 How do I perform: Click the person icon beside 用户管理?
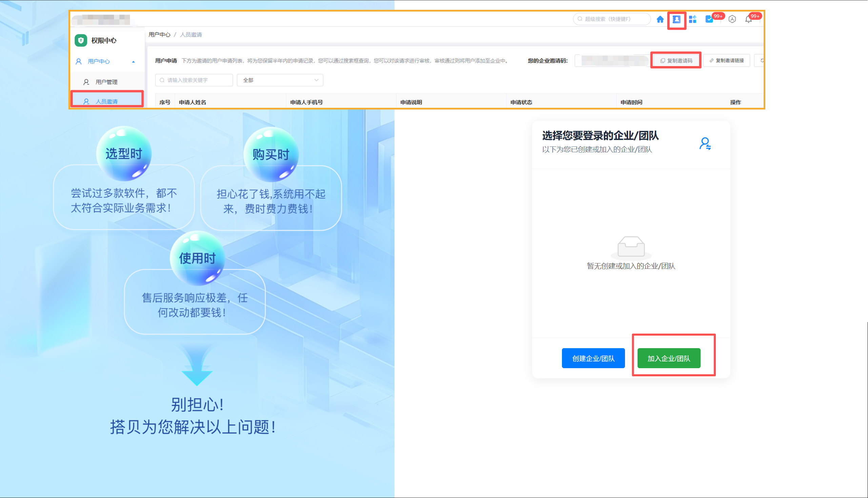[x=86, y=82]
